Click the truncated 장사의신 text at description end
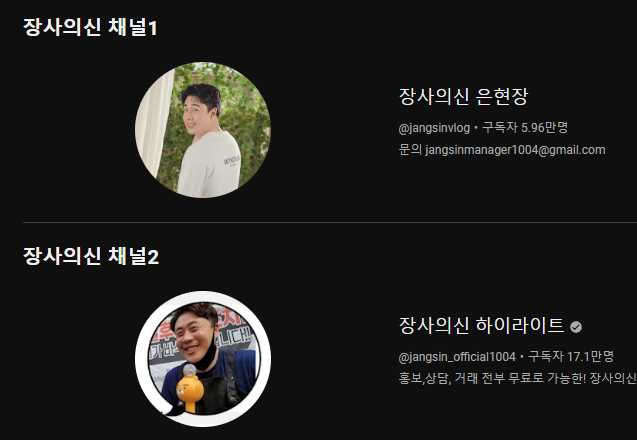Screen dimensions: 637x440 tap(613, 379)
